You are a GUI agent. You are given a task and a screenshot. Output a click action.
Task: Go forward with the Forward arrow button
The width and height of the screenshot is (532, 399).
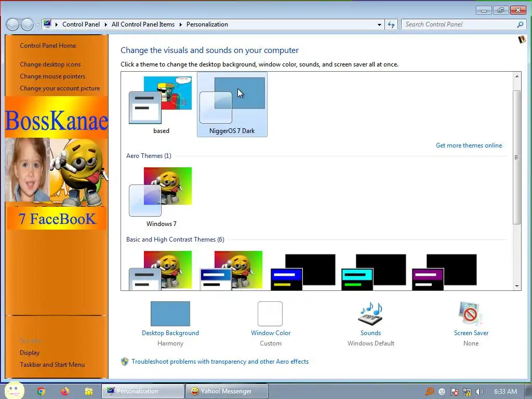[27, 24]
